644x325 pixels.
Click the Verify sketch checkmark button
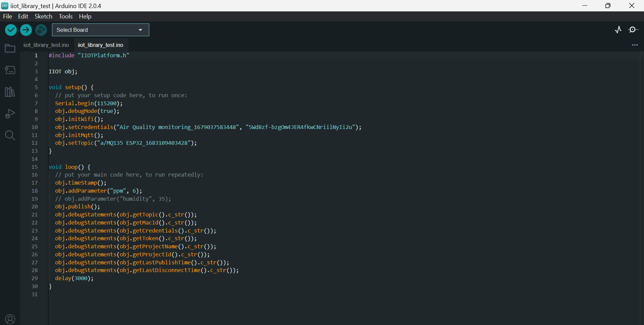tap(11, 30)
